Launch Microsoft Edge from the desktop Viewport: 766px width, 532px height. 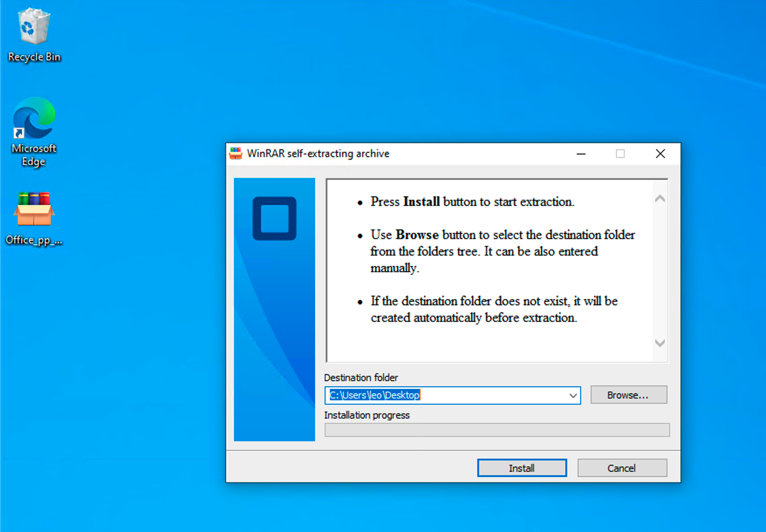click(34, 118)
